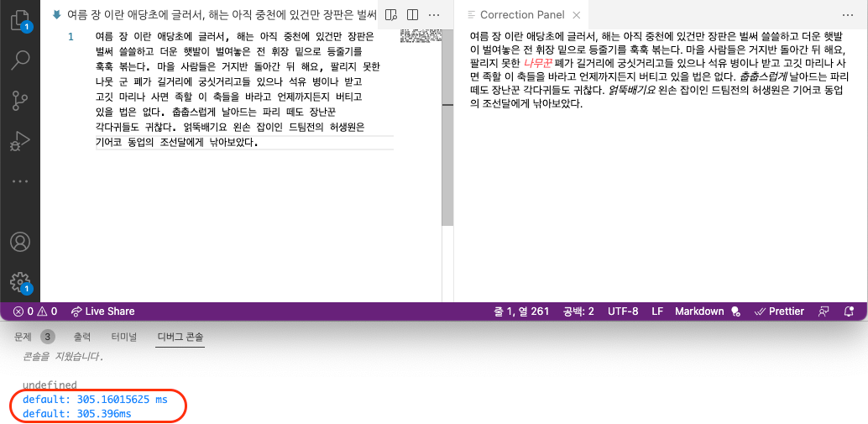Open the Manage gear icon
The image size is (868, 424).
pyautogui.click(x=20, y=282)
